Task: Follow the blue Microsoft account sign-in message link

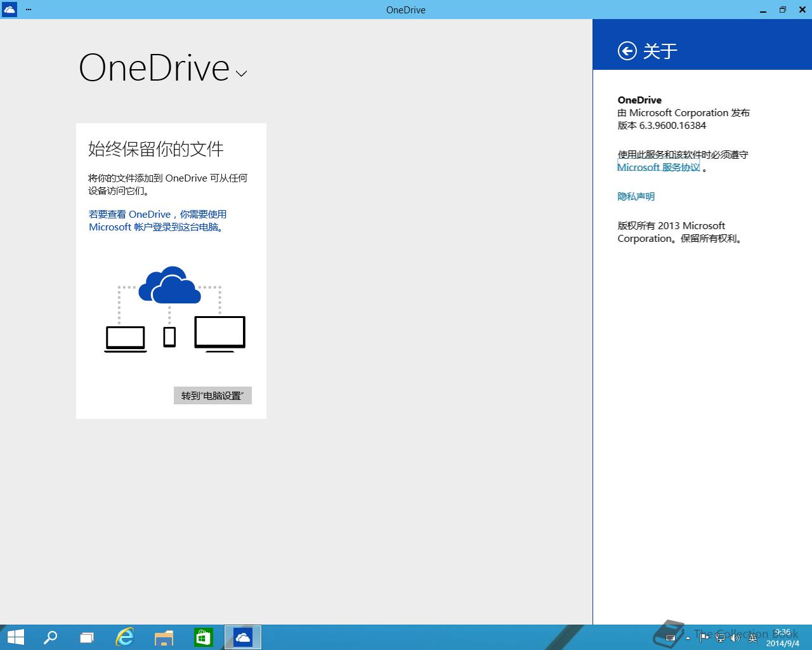Action: (x=157, y=220)
